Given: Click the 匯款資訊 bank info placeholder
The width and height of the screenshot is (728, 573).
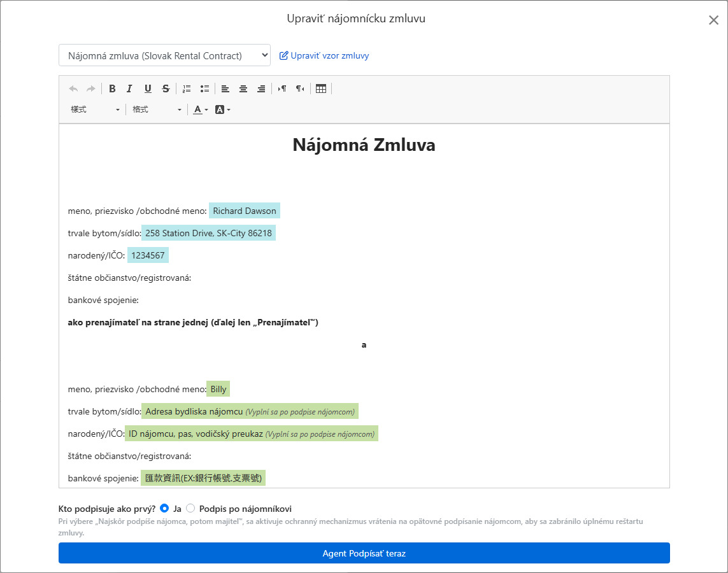Looking at the screenshot, I should point(203,478).
